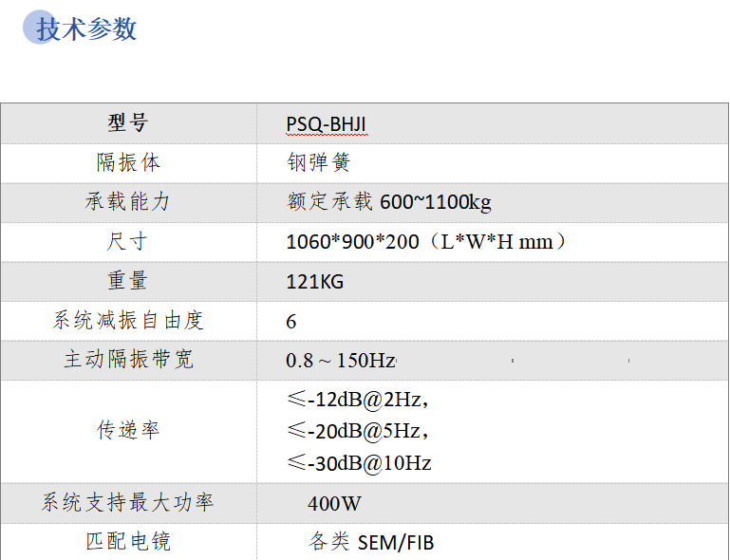Click the 121KG weight value
Screen dimensions: 730x560
point(314,282)
